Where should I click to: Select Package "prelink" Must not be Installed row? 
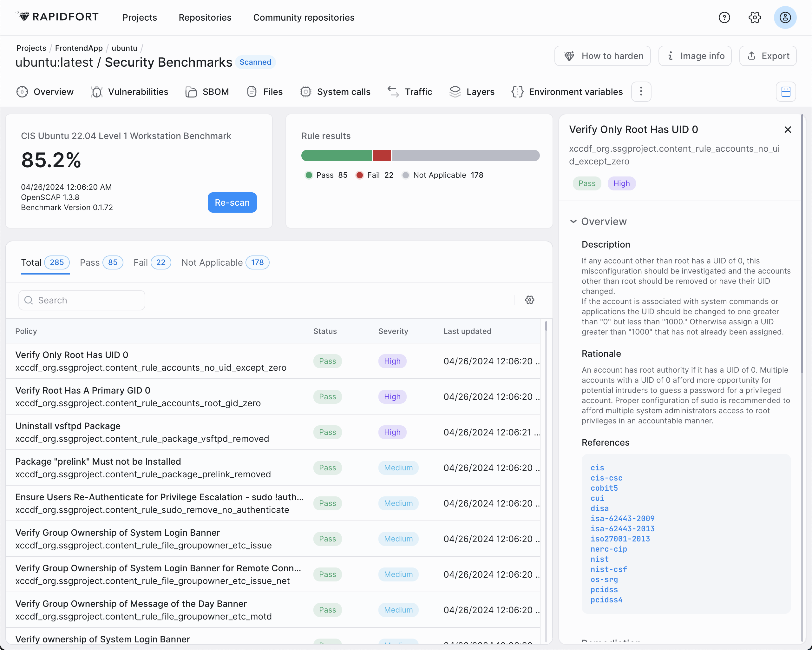[273, 468]
